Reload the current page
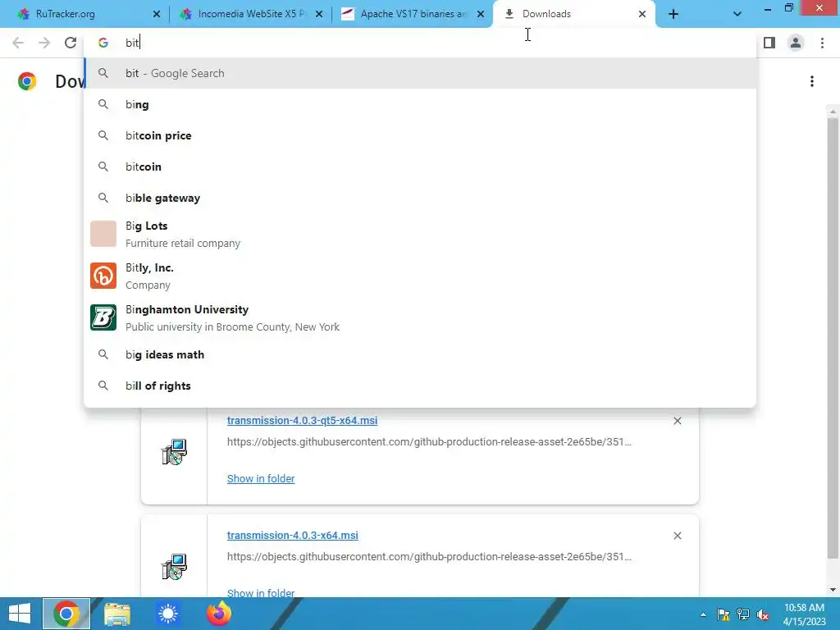The image size is (840, 630). point(71,43)
